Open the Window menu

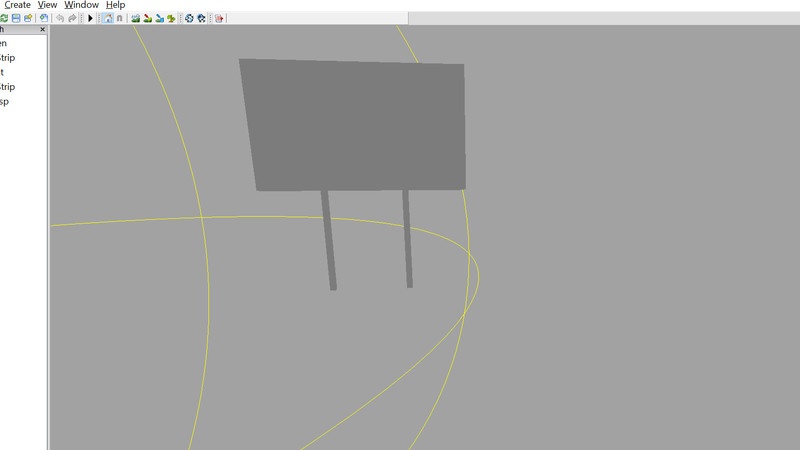81,5
